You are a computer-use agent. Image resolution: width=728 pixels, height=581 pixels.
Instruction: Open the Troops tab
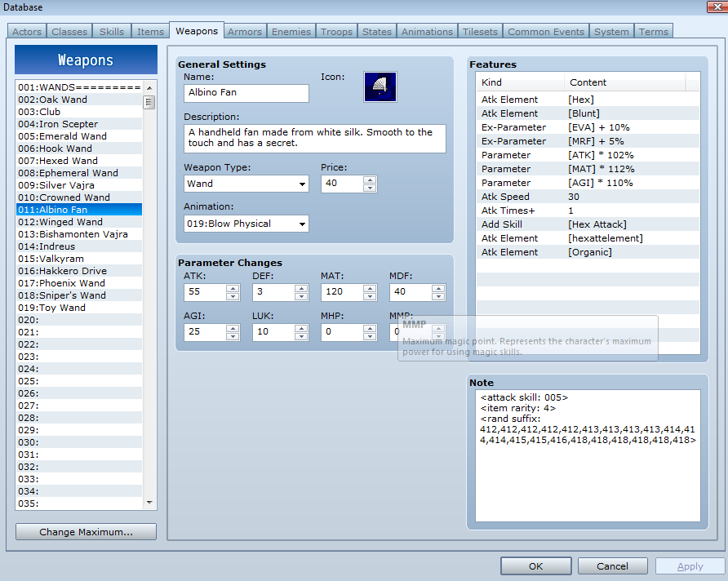[x=336, y=32]
